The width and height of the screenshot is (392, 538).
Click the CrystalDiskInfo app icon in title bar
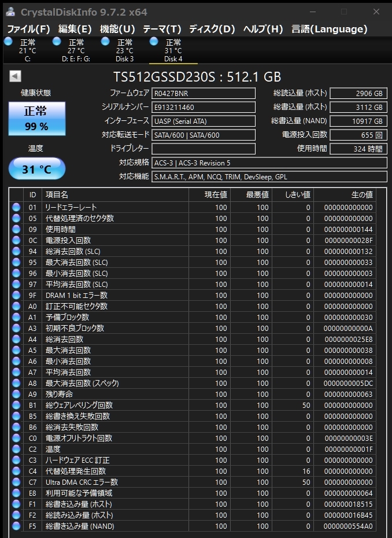(x=10, y=12)
